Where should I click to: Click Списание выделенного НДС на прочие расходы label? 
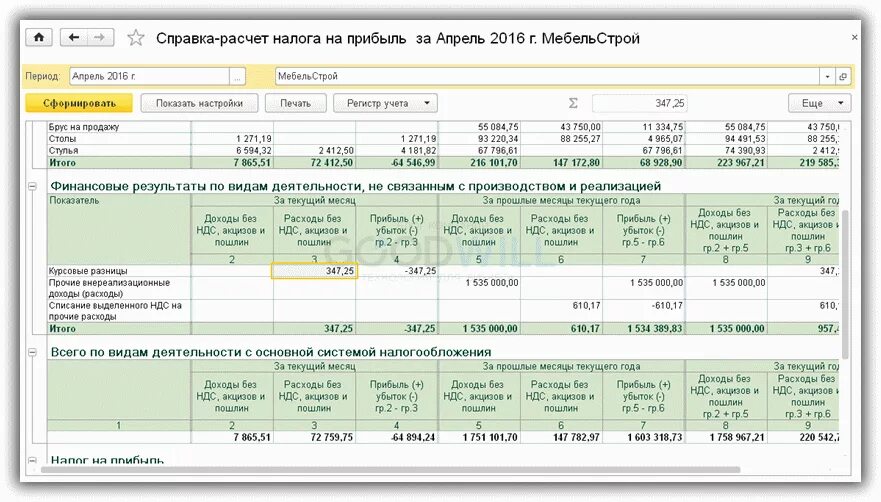pos(115,311)
